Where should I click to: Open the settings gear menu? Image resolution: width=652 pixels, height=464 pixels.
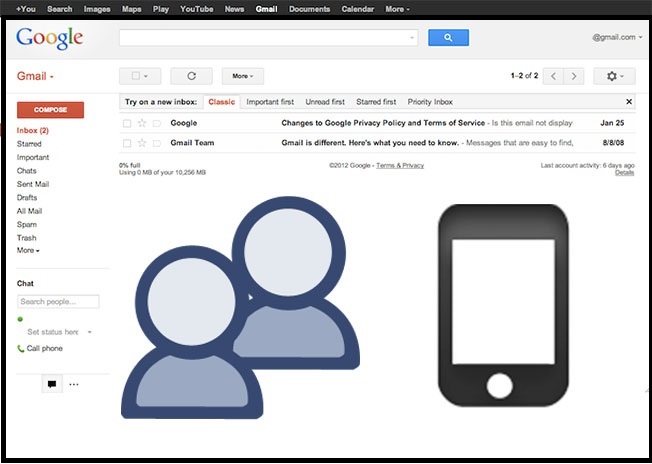(x=615, y=76)
